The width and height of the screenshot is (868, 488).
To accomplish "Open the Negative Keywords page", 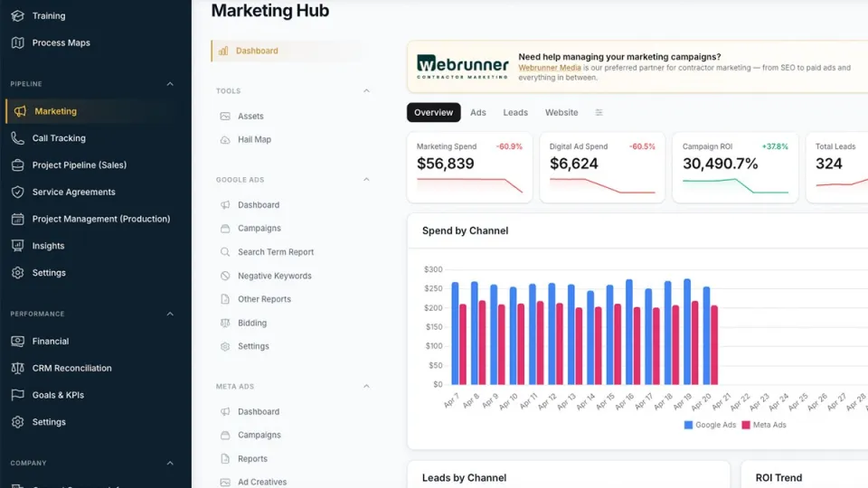I will (x=275, y=276).
